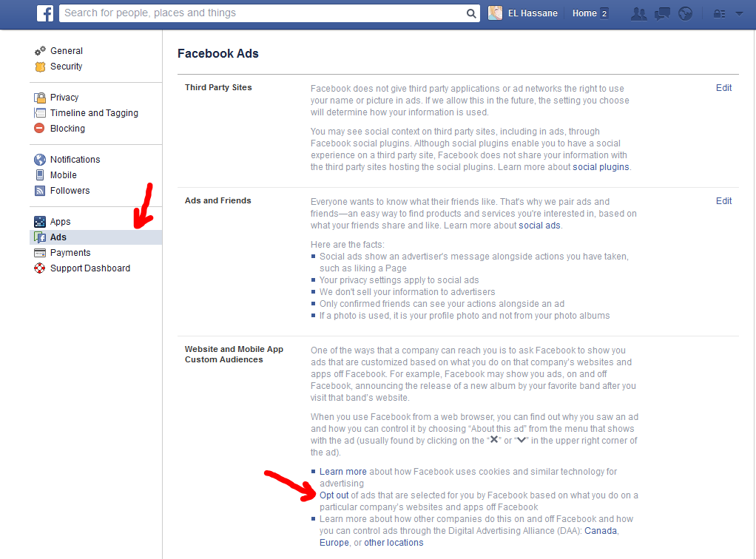The image size is (756, 559).
Task: Open EL Hassane profile link
Action: coord(533,13)
